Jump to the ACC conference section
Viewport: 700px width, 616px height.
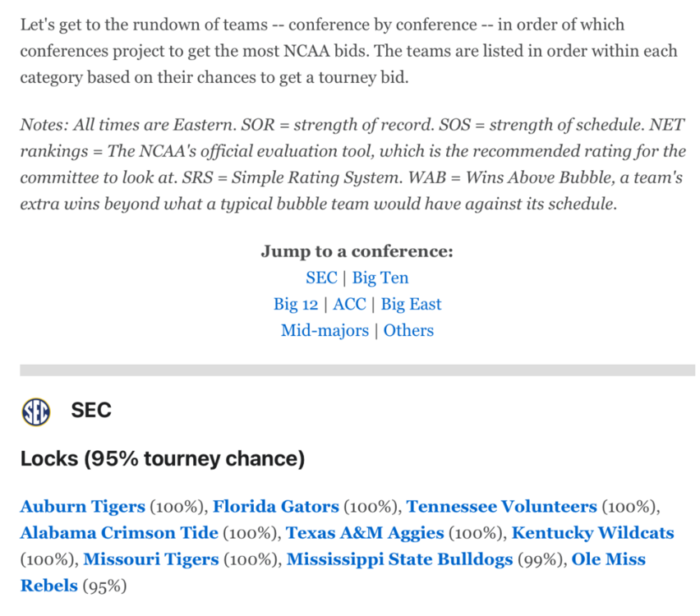(349, 304)
